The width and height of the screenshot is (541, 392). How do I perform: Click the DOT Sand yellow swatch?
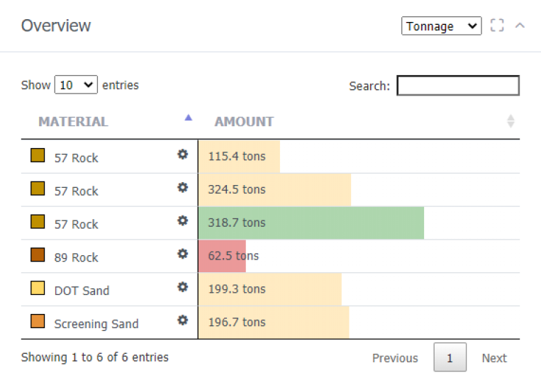pos(38,288)
